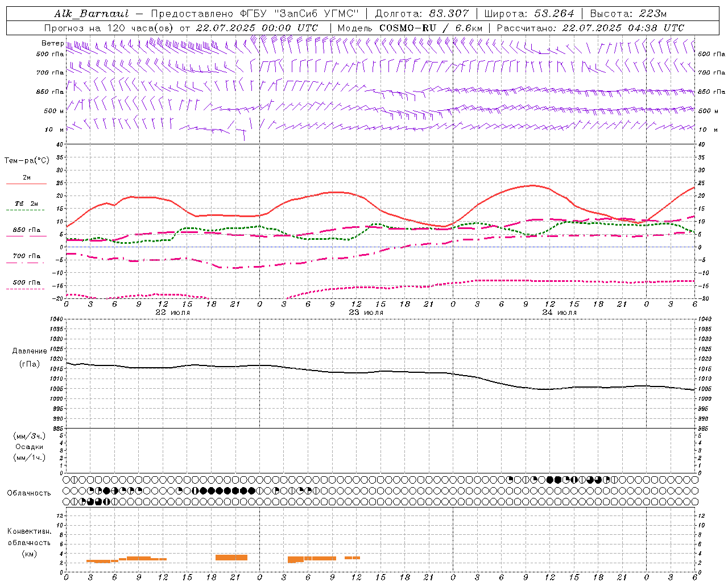Select the text Предоставлено ФГБУ "ЗапСиб УГМС"
Screen dimensions: 728x582
coord(255,14)
